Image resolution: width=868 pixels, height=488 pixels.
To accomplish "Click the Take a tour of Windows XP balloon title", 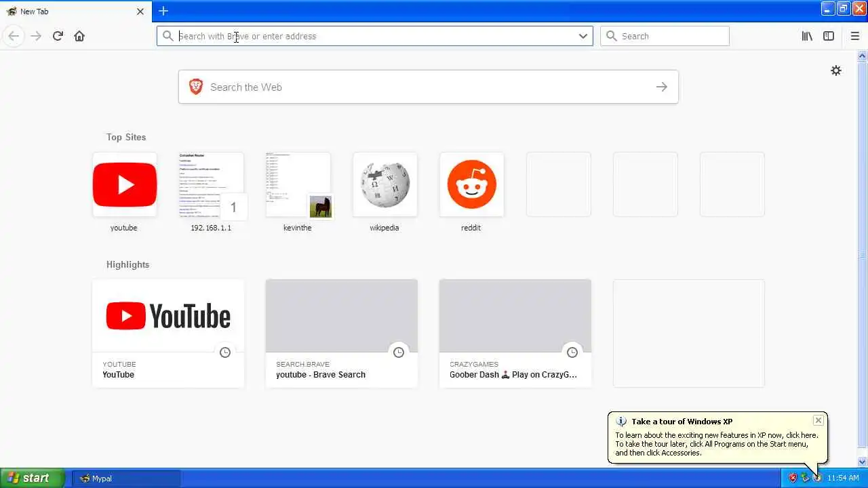I will coord(682,422).
